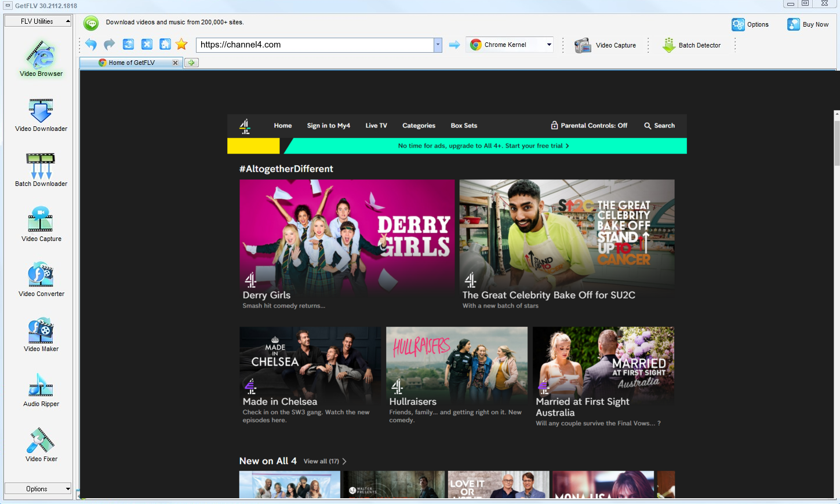Open the Audio Ripper utility

coord(41,389)
